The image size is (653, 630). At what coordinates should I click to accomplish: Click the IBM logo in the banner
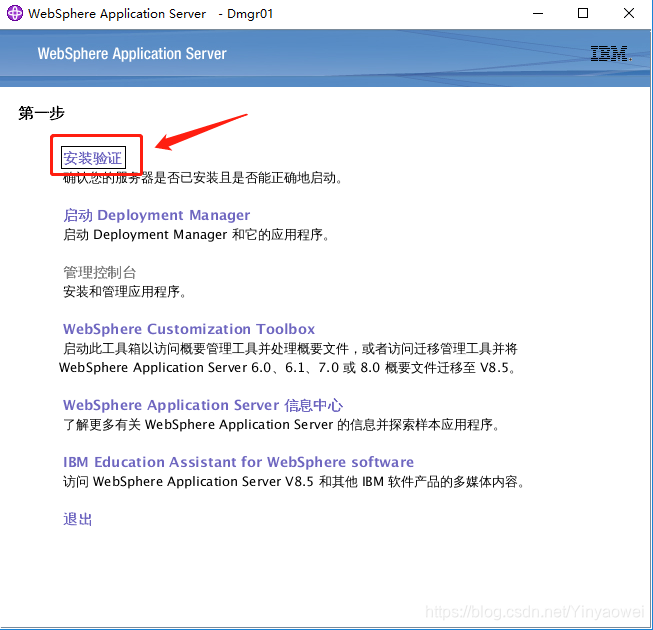(x=610, y=54)
